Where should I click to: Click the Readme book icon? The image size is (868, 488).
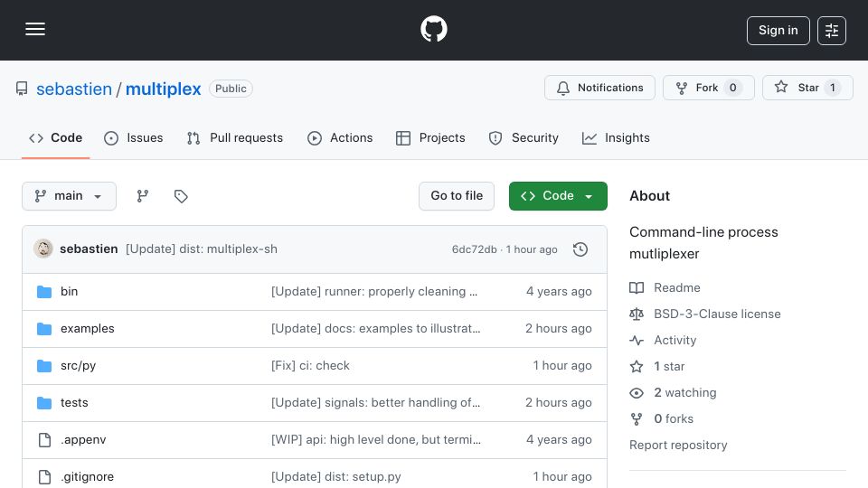pos(637,287)
